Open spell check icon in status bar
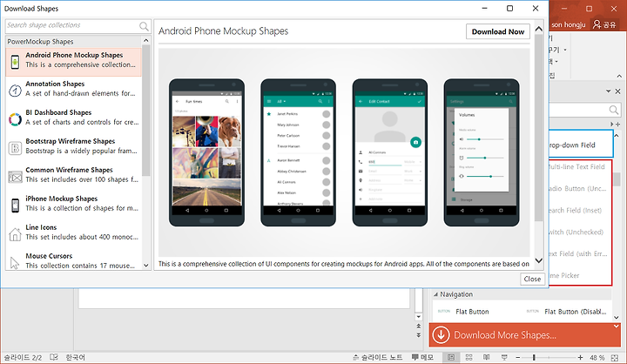 tap(54, 357)
